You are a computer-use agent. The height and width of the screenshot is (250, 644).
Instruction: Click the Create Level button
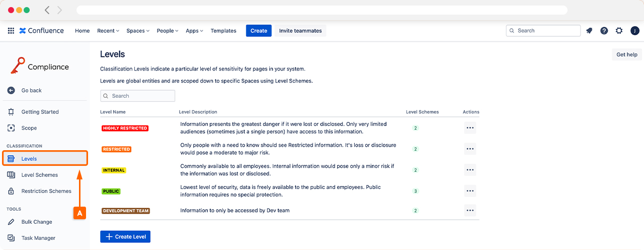(125, 237)
